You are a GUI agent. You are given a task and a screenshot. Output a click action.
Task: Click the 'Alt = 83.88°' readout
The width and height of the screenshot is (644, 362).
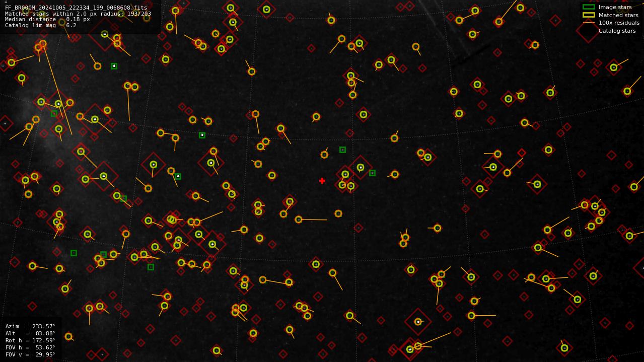click(30, 334)
